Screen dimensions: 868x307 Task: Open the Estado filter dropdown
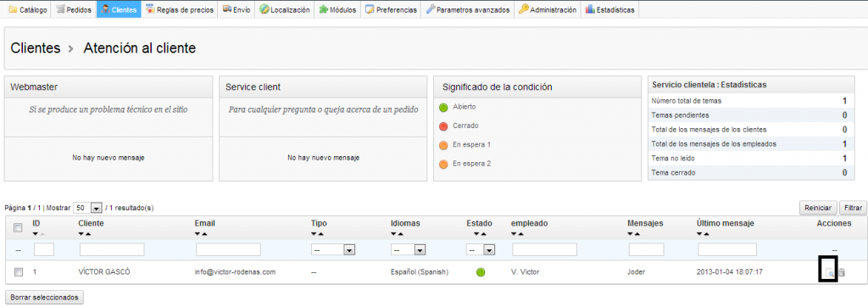coord(481,250)
